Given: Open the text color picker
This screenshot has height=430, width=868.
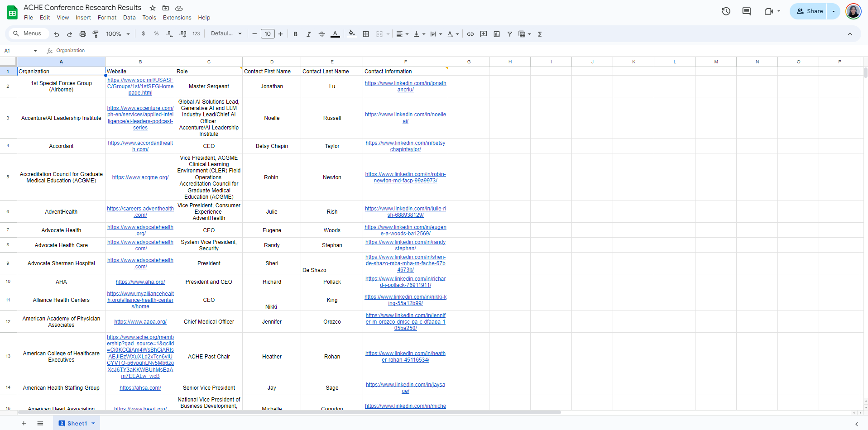Looking at the screenshot, I should tap(335, 34).
